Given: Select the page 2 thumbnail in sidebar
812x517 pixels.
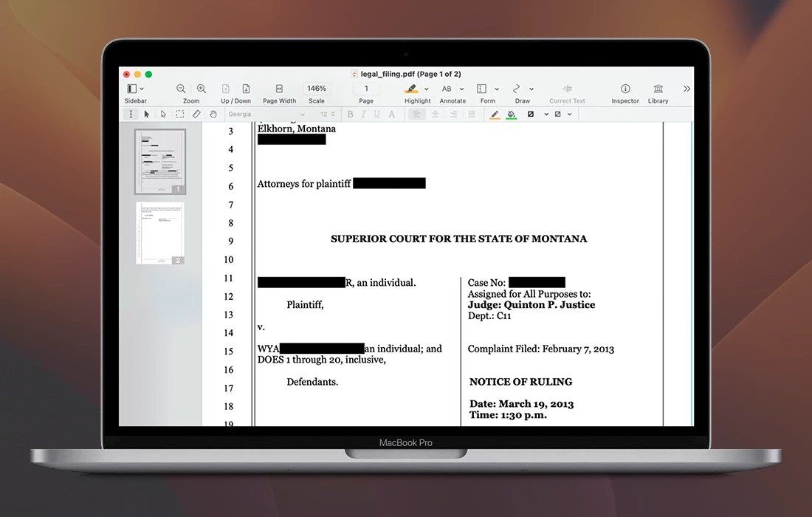Looking at the screenshot, I should click(x=159, y=231).
